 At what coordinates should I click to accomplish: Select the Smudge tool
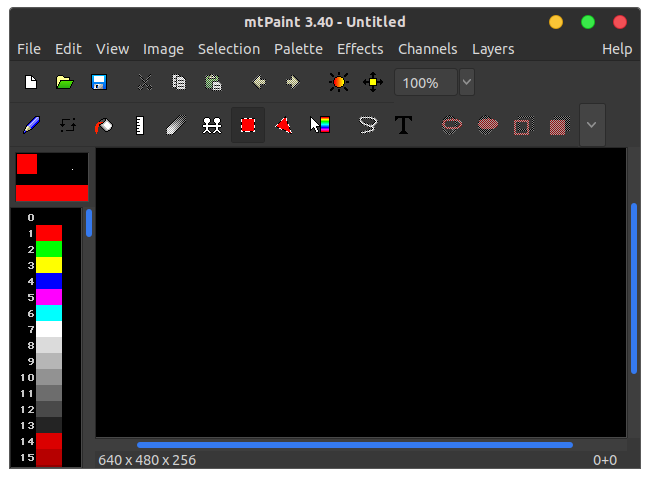click(x=176, y=125)
